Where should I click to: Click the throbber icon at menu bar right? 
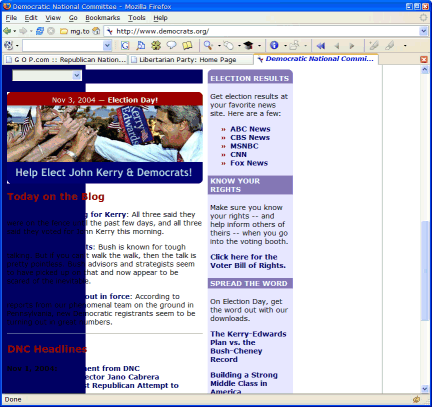(423, 17)
